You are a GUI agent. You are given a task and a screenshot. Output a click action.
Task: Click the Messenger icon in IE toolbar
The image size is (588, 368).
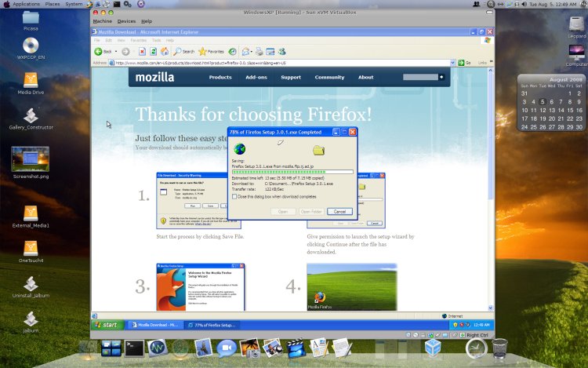tap(282, 51)
